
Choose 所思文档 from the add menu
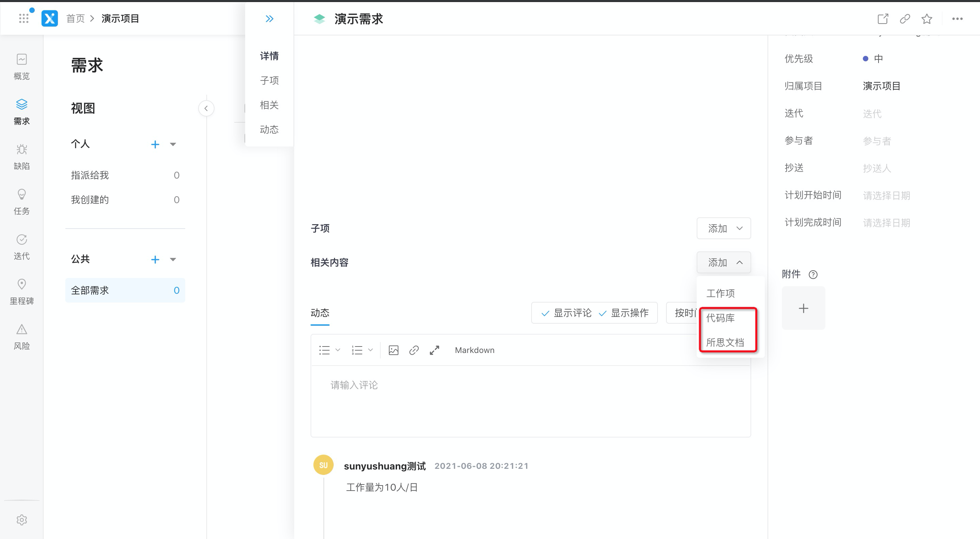click(725, 343)
